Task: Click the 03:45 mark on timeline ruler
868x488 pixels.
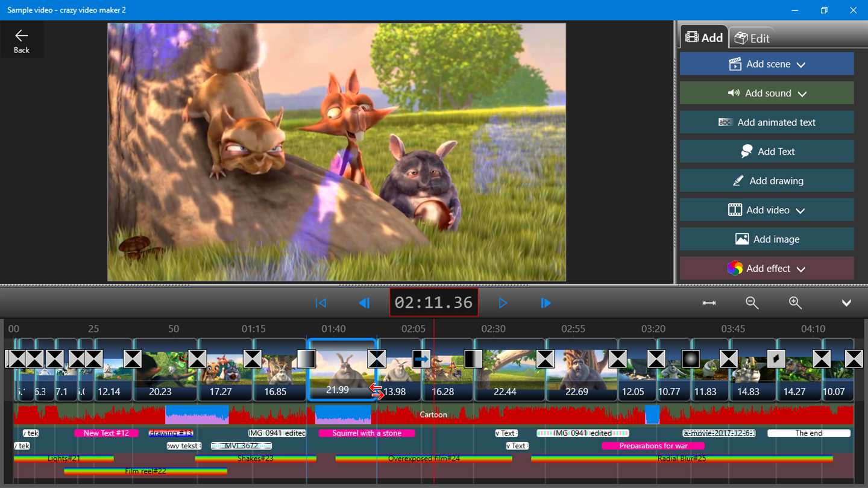Action: 733,329
